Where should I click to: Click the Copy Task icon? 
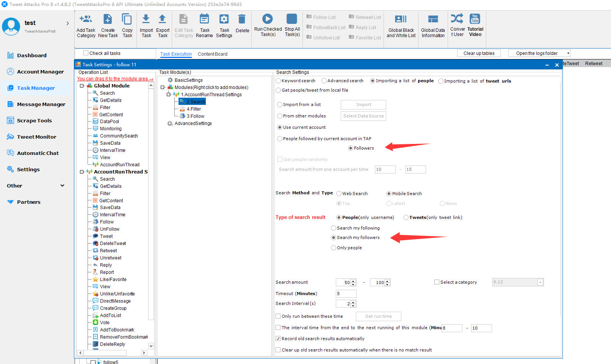tap(127, 19)
